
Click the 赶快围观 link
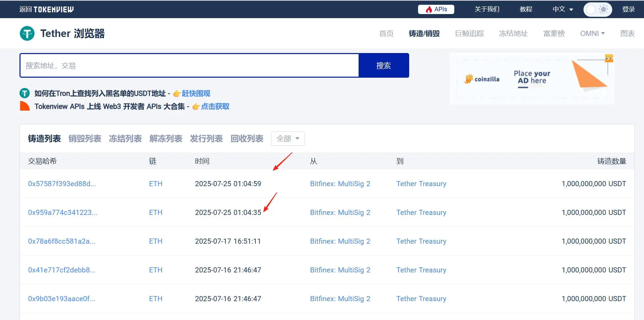tap(196, 93)
